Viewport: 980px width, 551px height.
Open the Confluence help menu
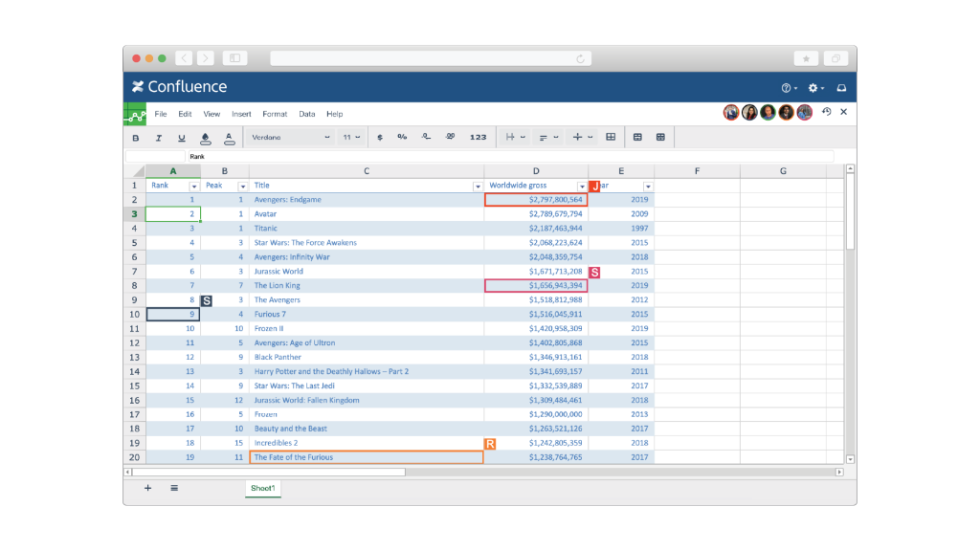pos(789,88)
